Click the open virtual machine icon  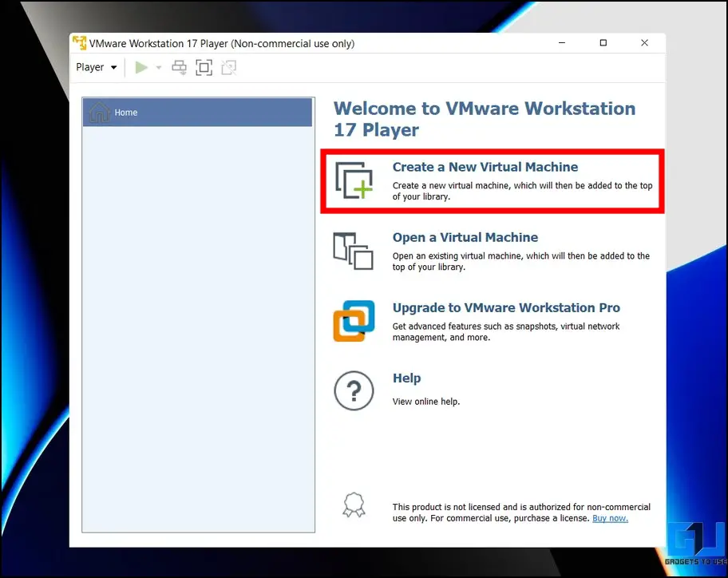pyautogui.click(x=353, y=251)
